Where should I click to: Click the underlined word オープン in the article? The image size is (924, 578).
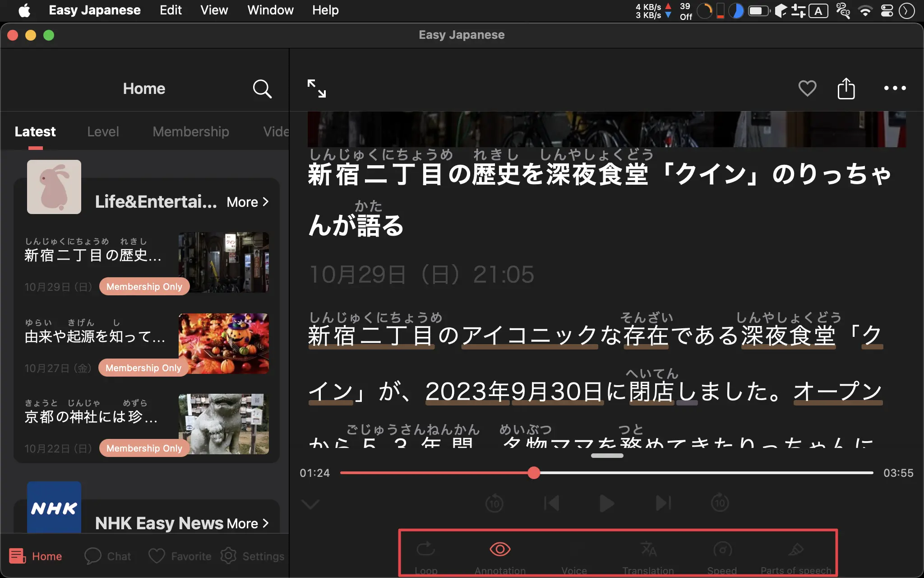point(838,392)
